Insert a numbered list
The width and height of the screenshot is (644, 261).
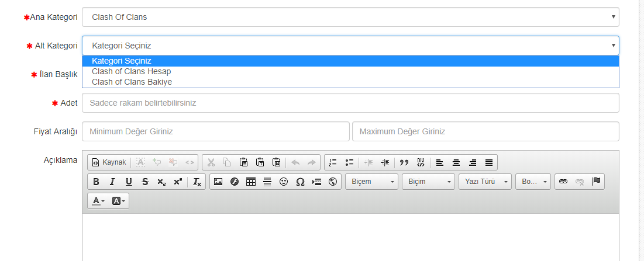pos(333,162)
